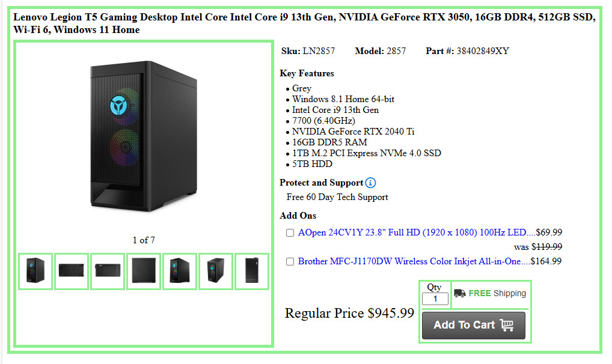Select the fifth thumbnail with angled RGB view
The image size is (612, 364).
point(180,271)
